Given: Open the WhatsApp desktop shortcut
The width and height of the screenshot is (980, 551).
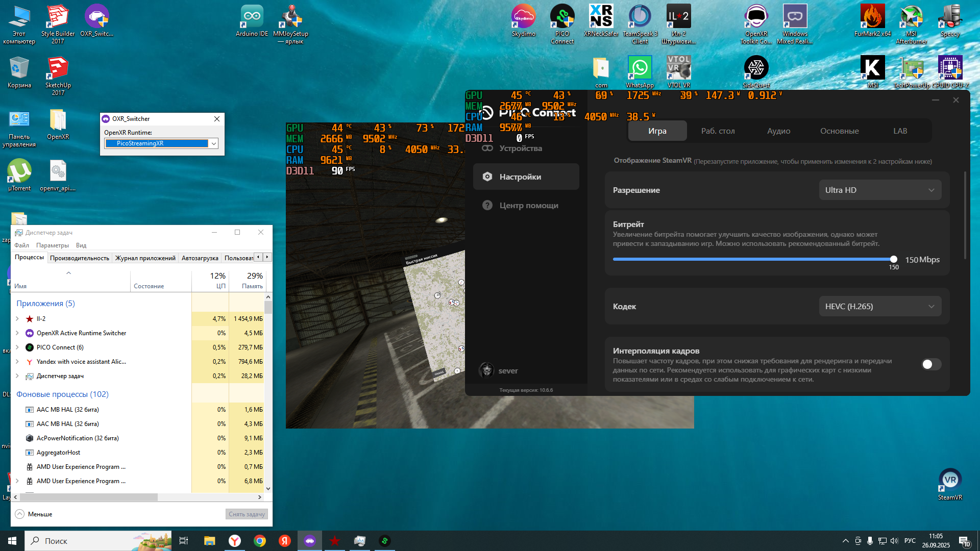Looking at the screenshot, I should tap(640, 68).
